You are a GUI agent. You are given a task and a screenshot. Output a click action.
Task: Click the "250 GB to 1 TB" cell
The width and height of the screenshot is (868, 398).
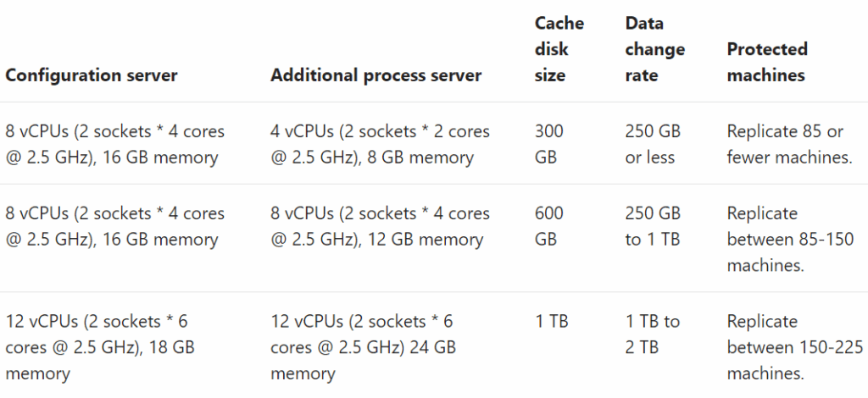[653, 226]
